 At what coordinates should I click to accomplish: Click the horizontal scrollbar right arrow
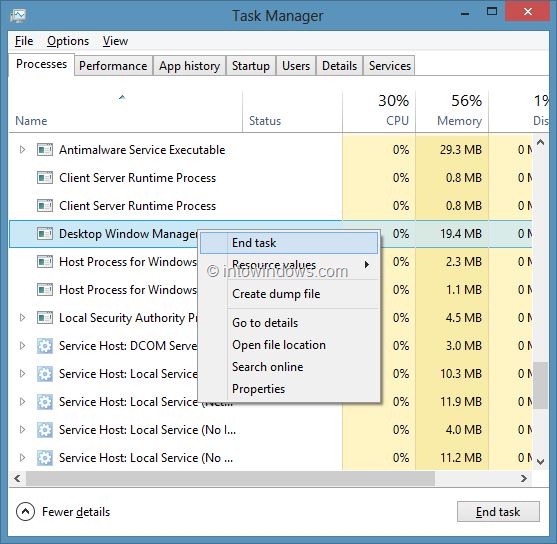[x=524, y=479]
